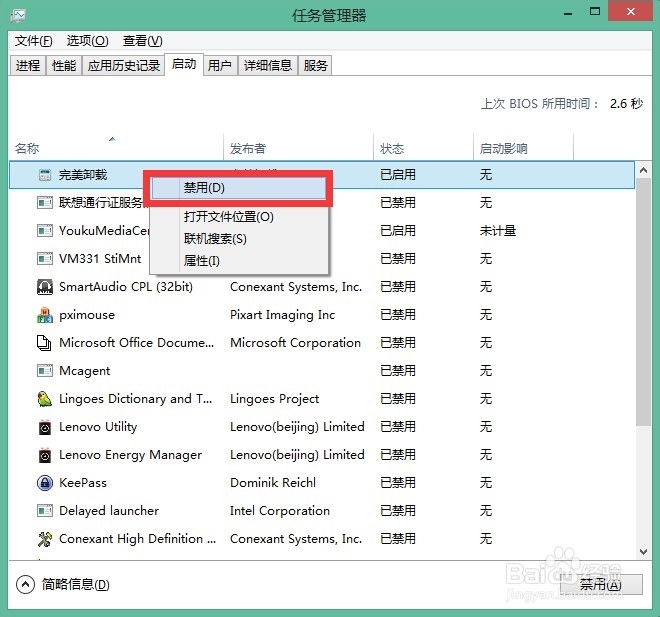This screenshot has height=617, width=660.
Task: Open the 文件(F) menu
Action: pos(34,41)
